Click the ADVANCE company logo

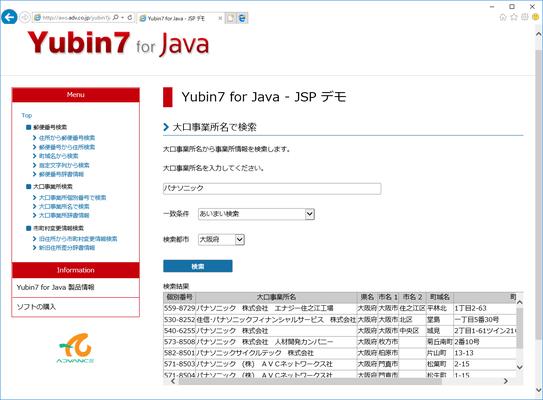click(x=75, y=348)
